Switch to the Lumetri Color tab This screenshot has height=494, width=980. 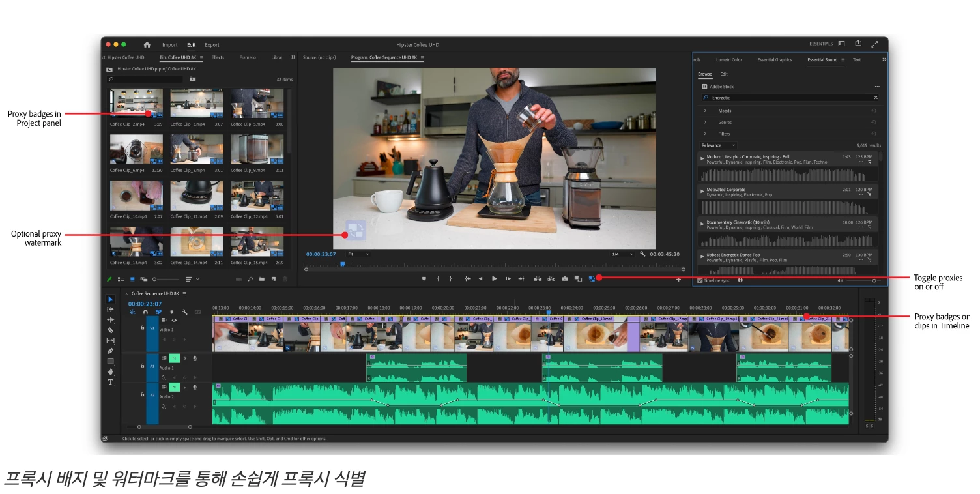[x=728, y=60]
